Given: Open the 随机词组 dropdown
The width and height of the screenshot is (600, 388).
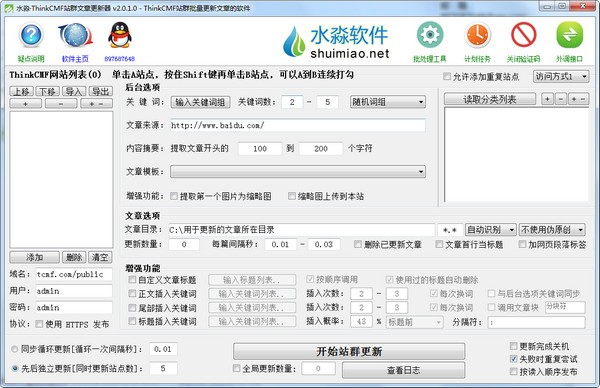Looking at the screenshot, I should (388, 102).
